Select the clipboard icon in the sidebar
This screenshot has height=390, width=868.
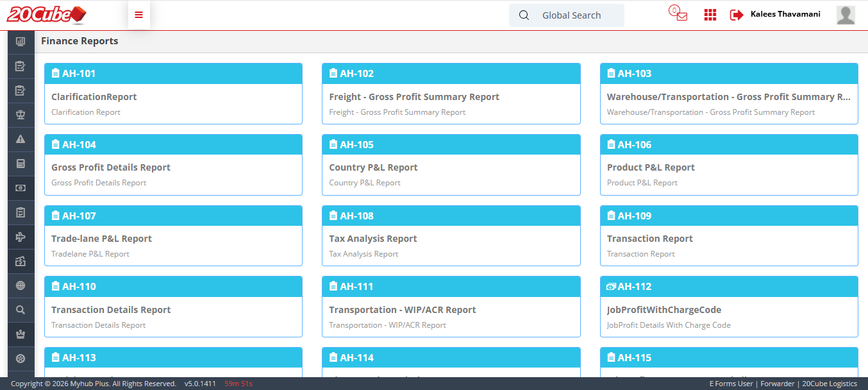20,212
